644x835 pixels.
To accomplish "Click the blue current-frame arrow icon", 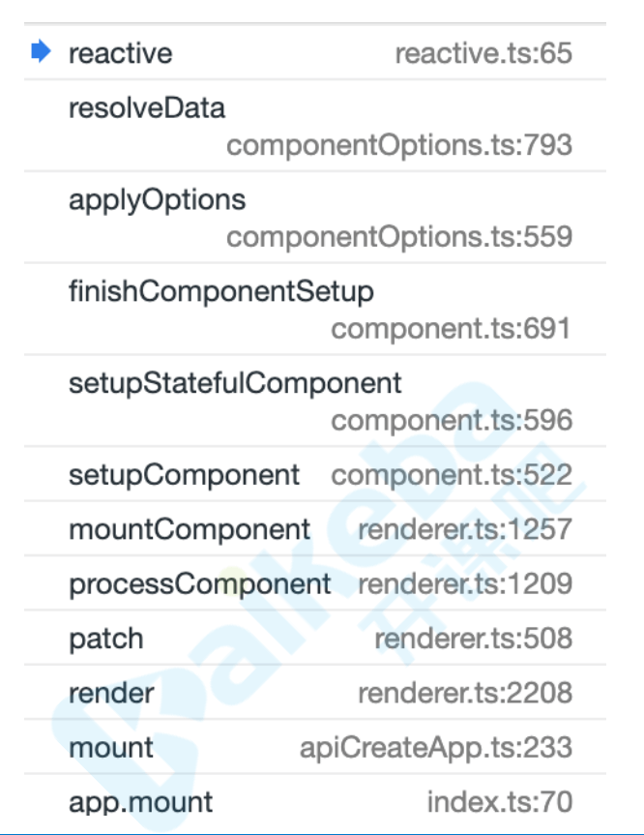I will click(x=41, y=51).
